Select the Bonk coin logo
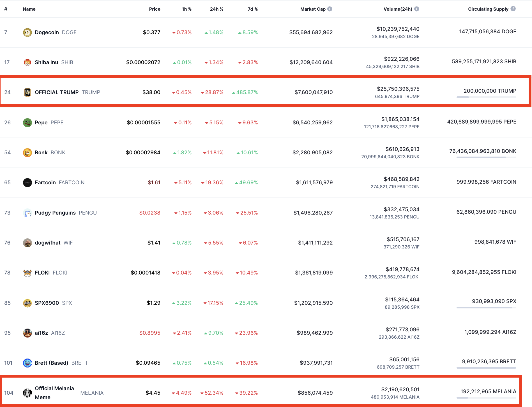 pyautogui.click(x=27, y=152)
